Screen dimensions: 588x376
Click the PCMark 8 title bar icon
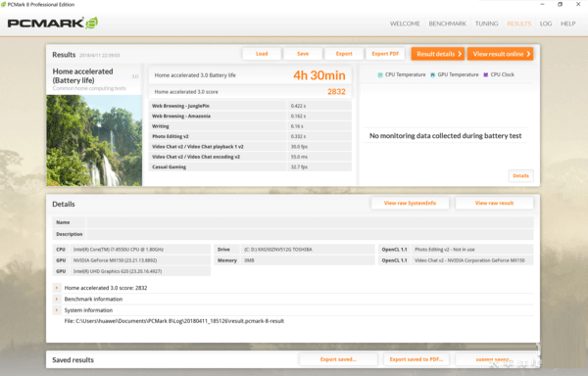click(x=3, y=5)
